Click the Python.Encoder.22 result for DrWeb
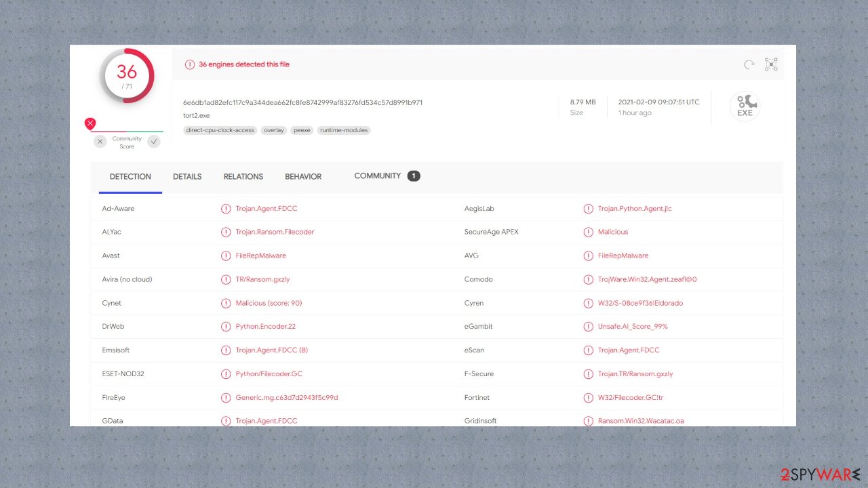Viewport: 868px width, 488px height. pyautogui.click(x=266, y=327)
